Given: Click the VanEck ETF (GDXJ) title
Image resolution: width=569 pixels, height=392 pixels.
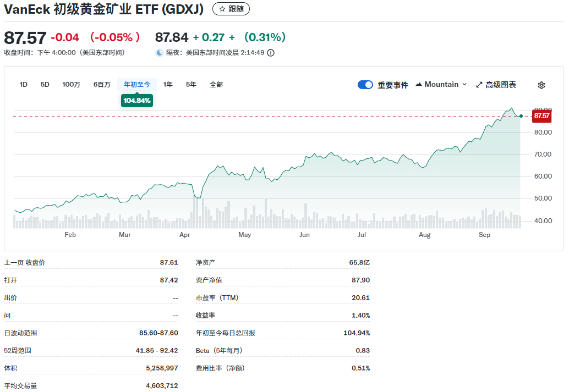Looking at the screenshot, I should 104,9.
